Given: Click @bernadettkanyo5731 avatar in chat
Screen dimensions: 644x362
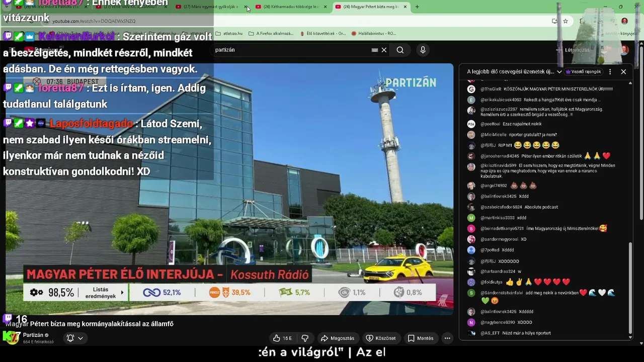Looking at the screenshot, I should click(x=471, y=229).
